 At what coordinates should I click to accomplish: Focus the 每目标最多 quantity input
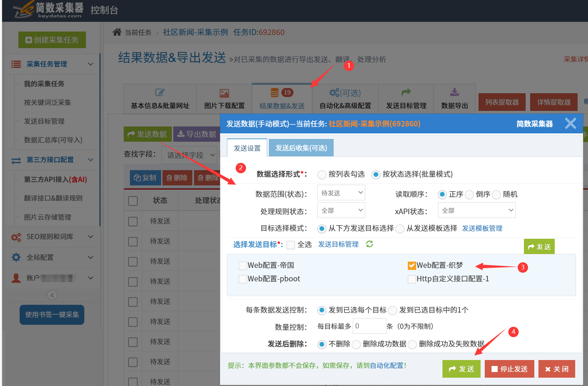tap(369, 326)
